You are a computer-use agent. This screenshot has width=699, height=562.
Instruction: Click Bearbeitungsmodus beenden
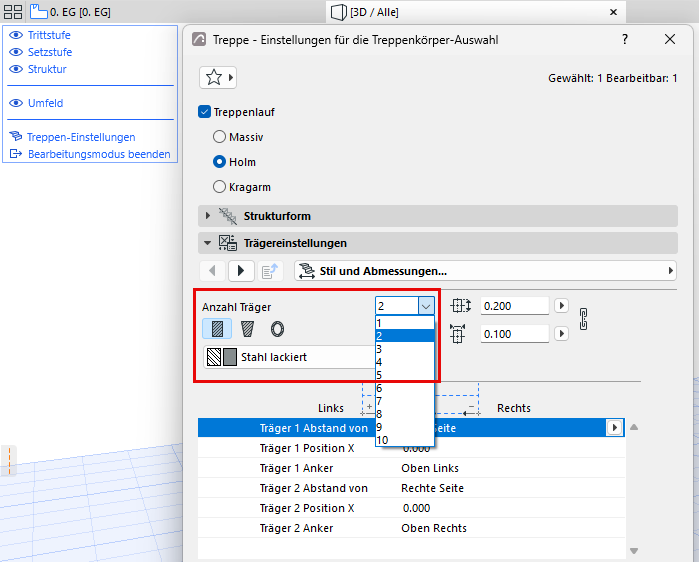click(x=99, y=154)
